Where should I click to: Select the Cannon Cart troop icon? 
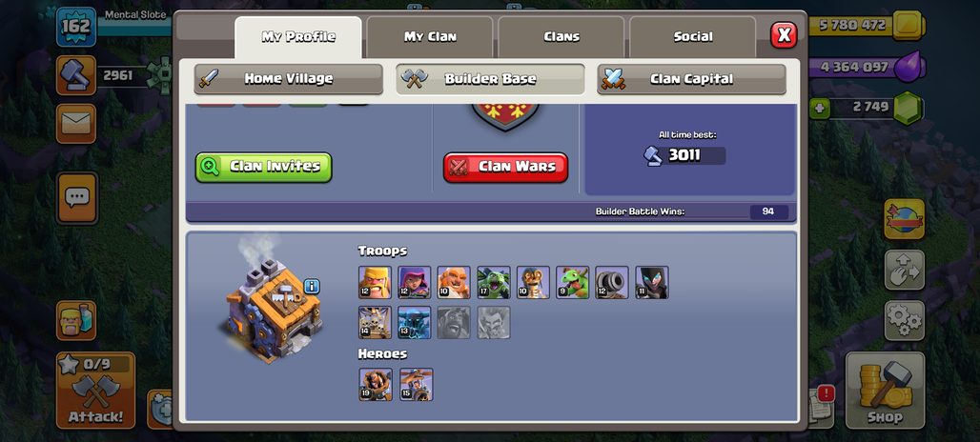coord(612,282)
